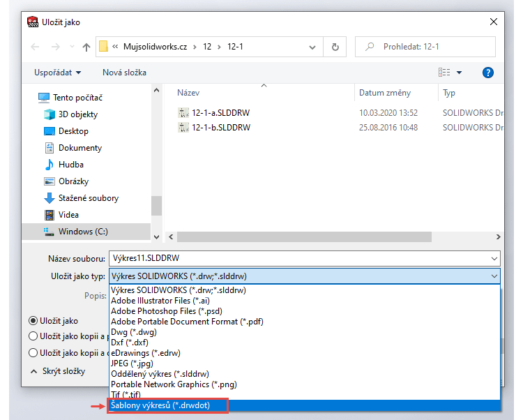Viewport: 523px width, 420px height.
Task: Open the Dokumenty folder
Action: [80, 148]
